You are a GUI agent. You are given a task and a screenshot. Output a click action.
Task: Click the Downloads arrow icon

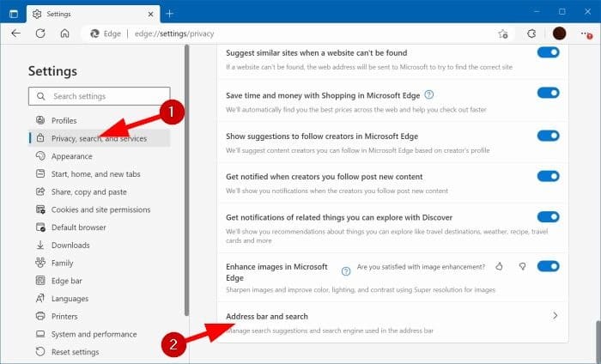40,246
